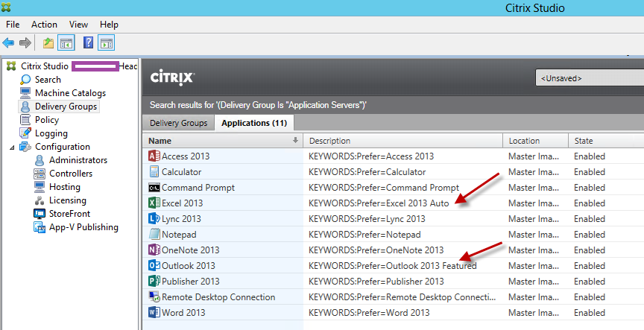Click the Machine Catalogs monitor icon
Screen dimensions: 644x330
pyautogui.click(x=25, y=93)
